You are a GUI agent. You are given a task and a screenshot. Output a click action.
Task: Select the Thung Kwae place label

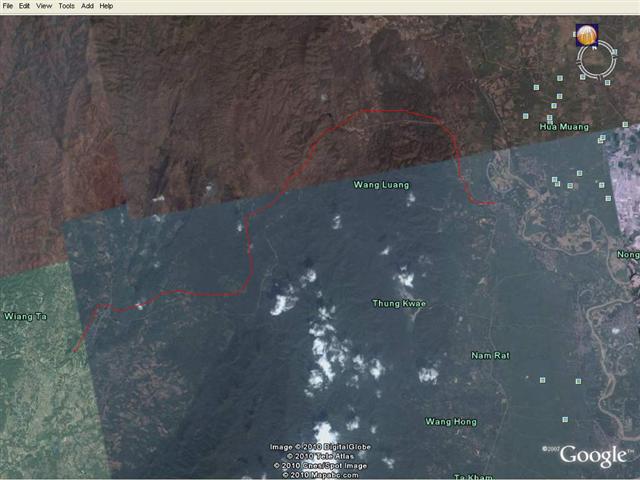399,303
